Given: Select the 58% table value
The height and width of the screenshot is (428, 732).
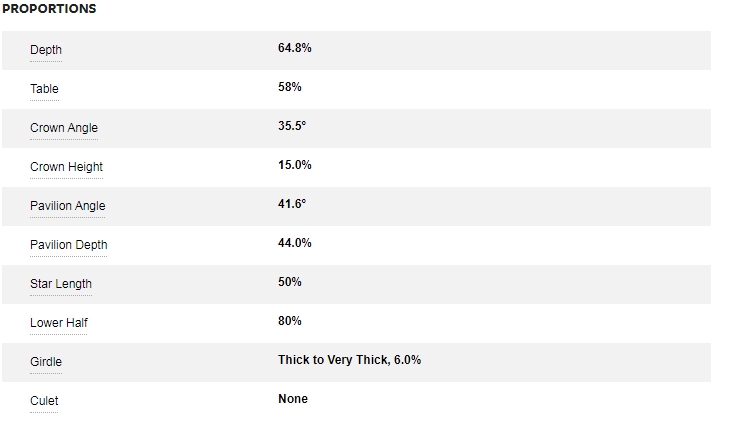Looking at the screenshot, I should (x=290, y=87).
